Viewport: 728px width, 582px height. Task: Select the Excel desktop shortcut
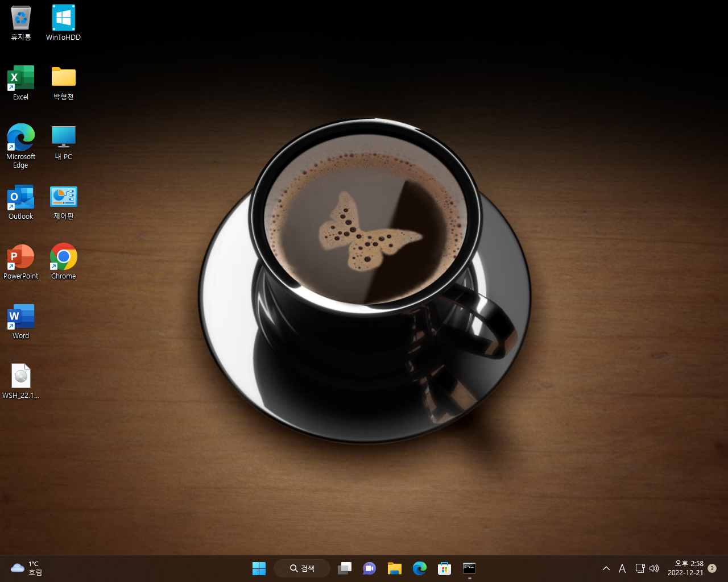(x=21, y=83)
